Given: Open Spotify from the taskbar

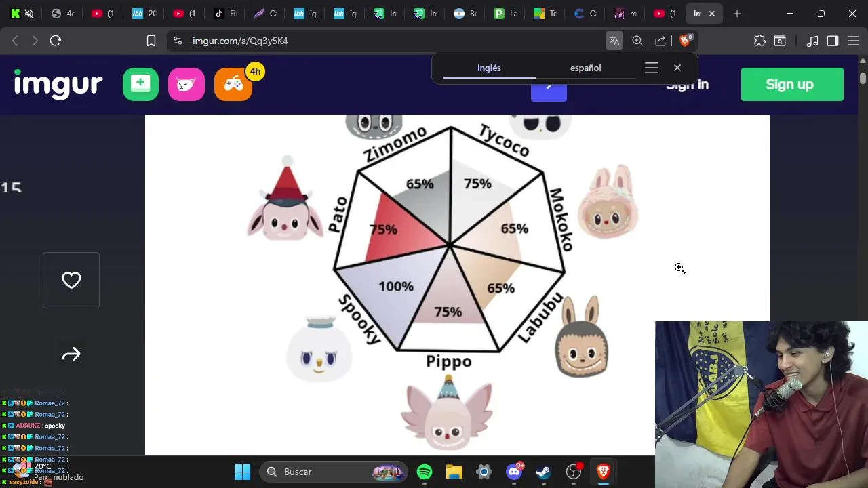Looking at the screenshot, I should (425, 472).
